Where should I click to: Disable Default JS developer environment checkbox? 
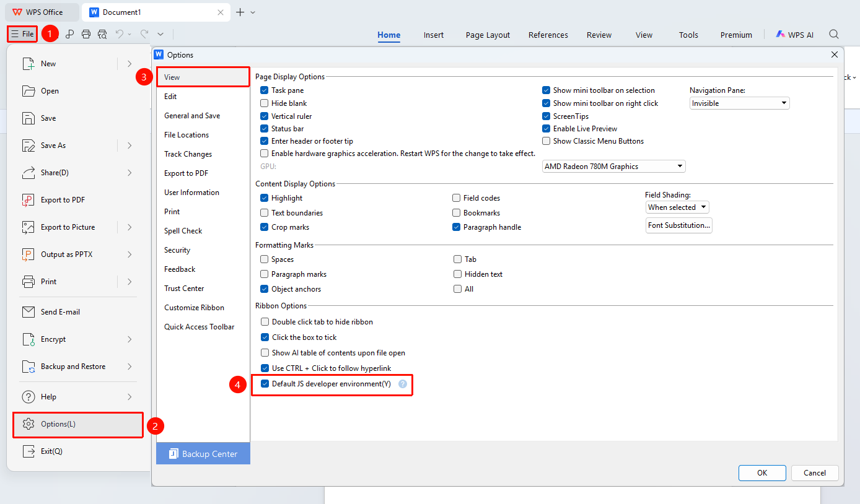pos(265,384)
